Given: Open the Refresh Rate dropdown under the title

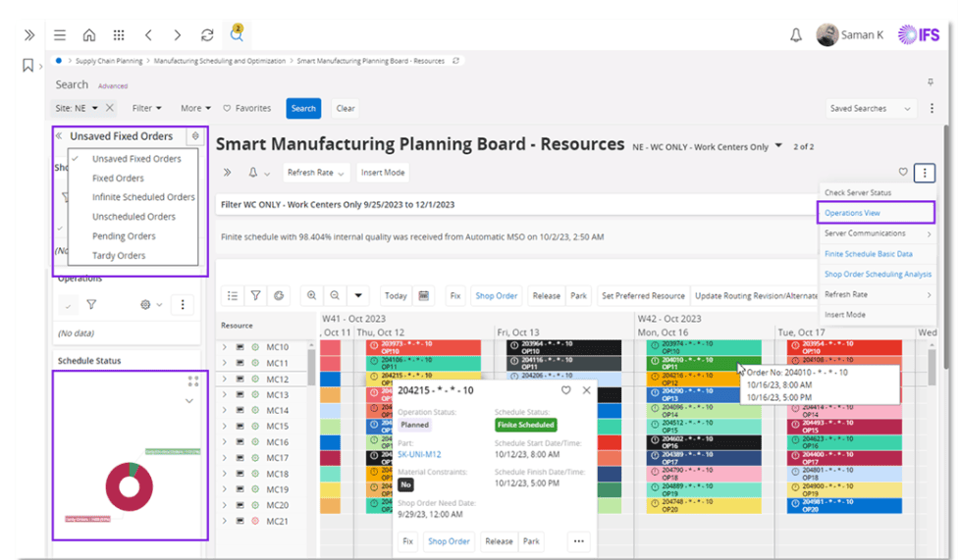Looking at the screenshot, I should tap(316, 173).
